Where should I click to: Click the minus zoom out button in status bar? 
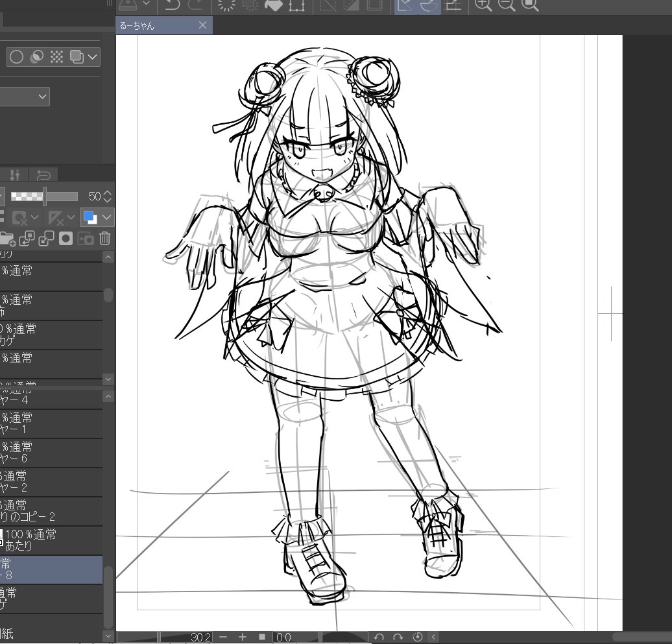[x=223, y=637]
